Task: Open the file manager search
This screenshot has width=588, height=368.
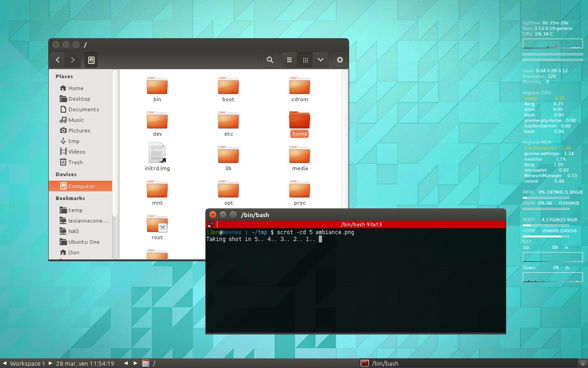Action: tap(270, 60)
